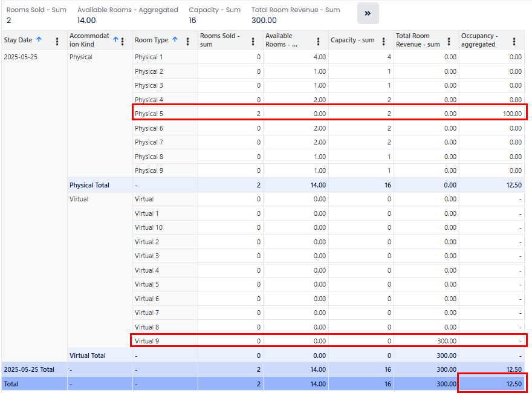Click the Virtual Total row label
This screenshot has width=532, height=393.
click(88, 356)
